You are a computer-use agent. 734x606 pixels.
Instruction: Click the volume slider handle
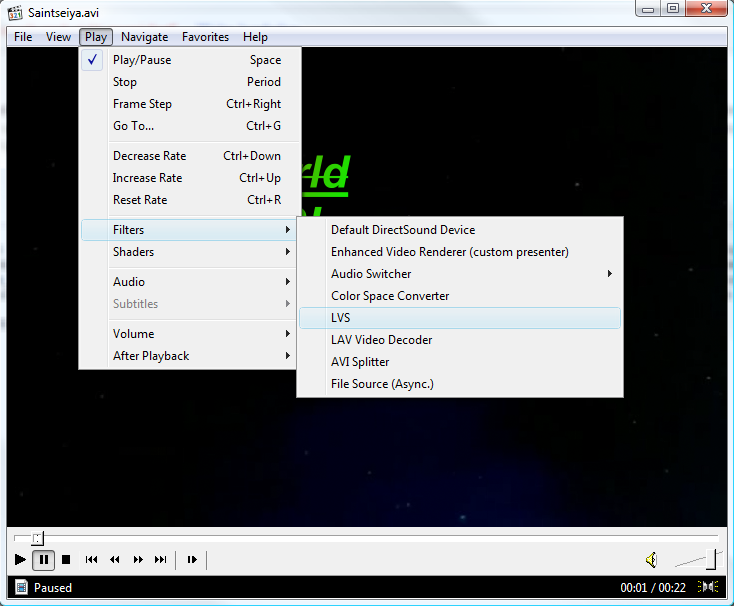(714, 559)
